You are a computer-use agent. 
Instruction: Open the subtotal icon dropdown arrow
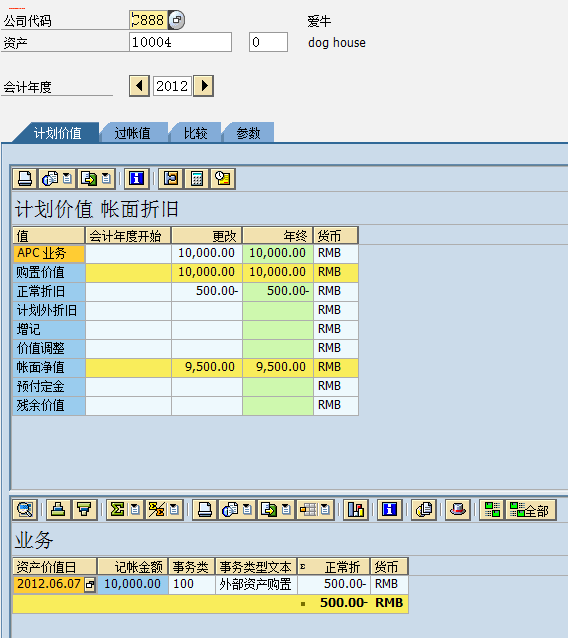174,509
